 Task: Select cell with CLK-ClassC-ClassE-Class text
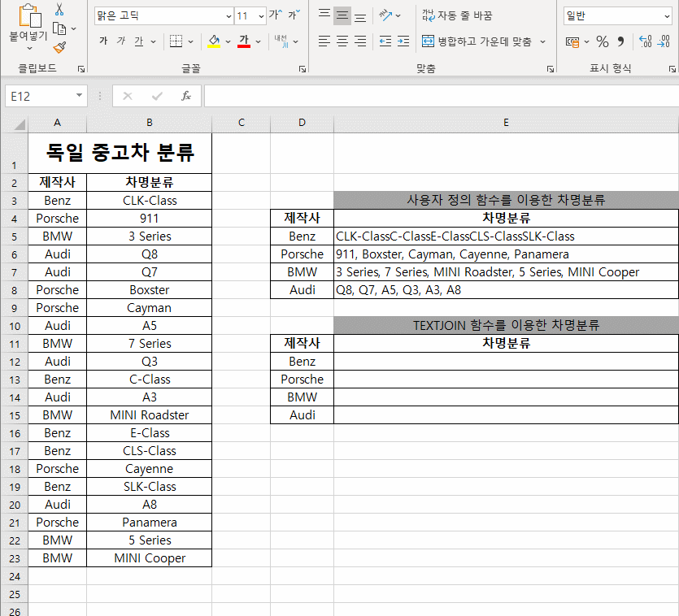pyautogui.click(x=506, y=236)
